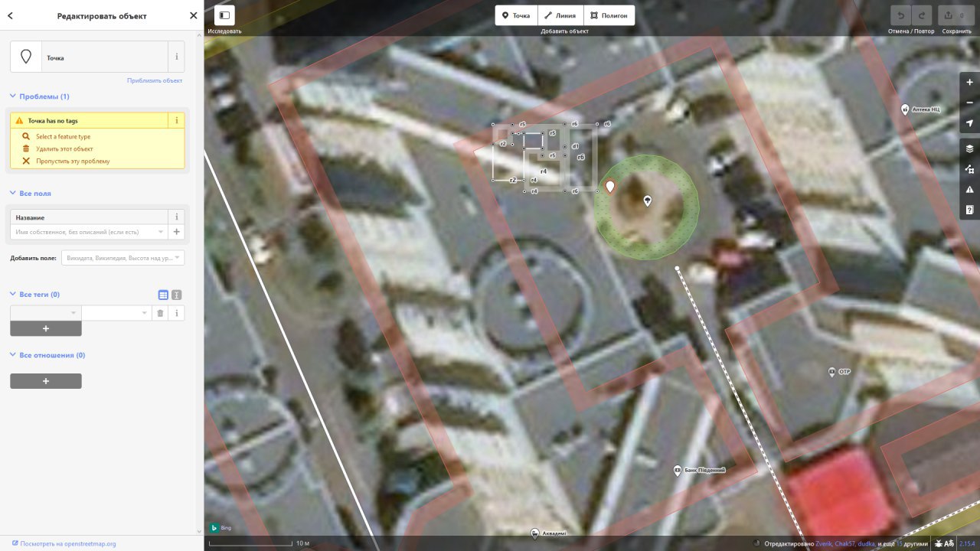Open the tag value dropdown

pos(145,313)
